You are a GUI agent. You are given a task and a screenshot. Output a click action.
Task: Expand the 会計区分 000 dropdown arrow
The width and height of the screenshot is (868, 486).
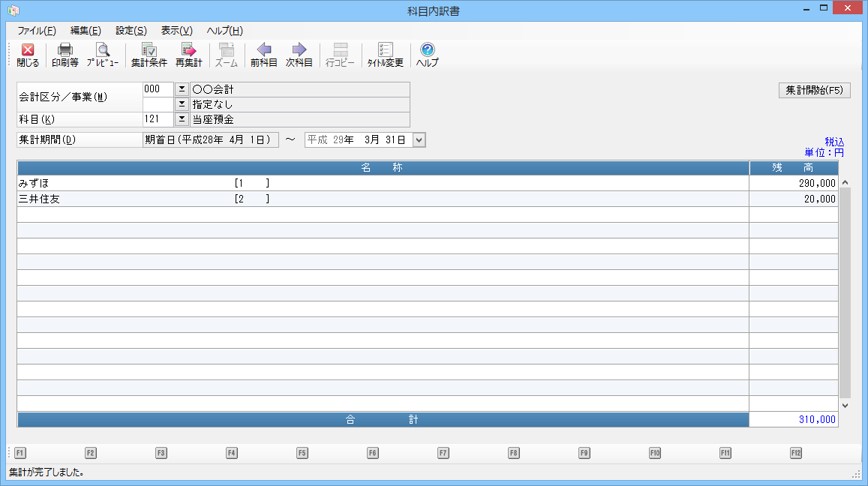[x=181, y=89]
